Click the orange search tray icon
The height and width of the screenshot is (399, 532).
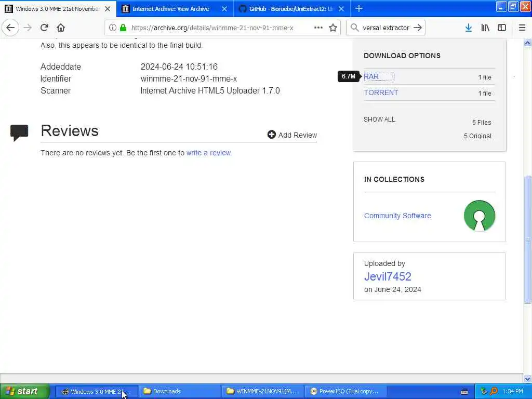click(494, 391)
